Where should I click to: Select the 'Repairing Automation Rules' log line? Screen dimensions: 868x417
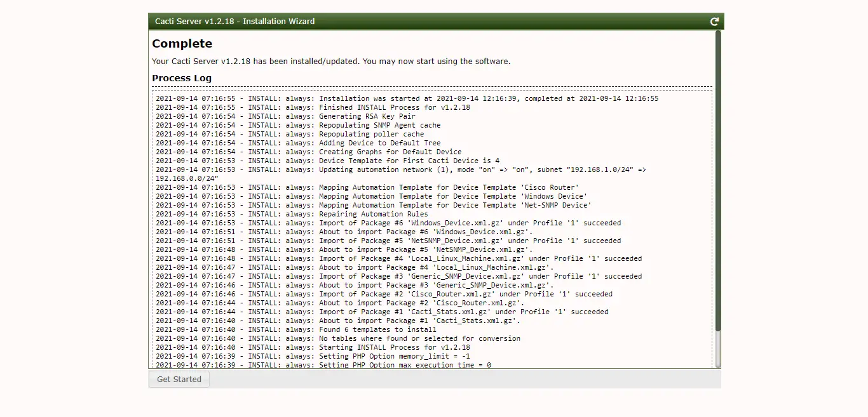pyautogui.click(x=292, y=214)
